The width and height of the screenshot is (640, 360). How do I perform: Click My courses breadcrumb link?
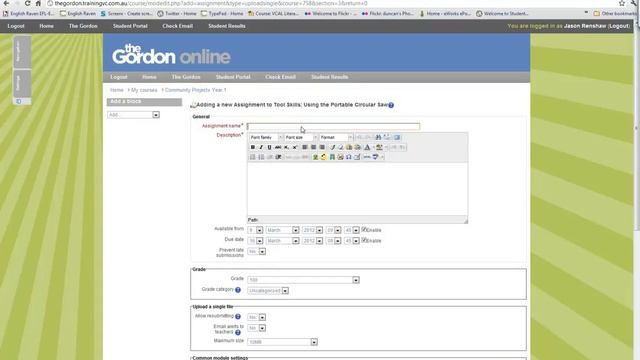(144, 90)
